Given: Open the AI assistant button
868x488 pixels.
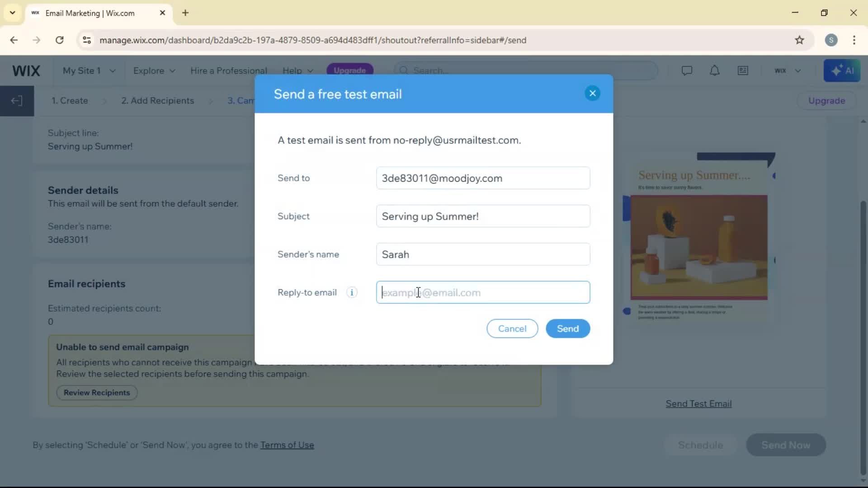Looking at the screenshot, I should 842,70.
